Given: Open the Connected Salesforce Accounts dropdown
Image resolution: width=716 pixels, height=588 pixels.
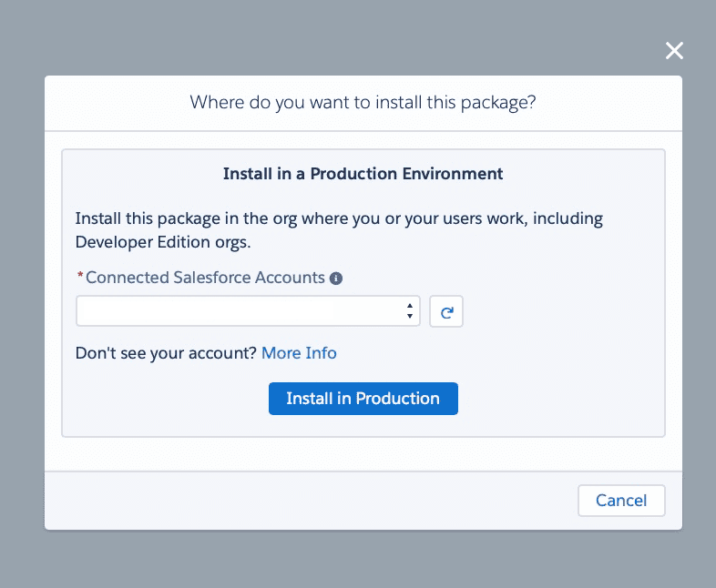Looking at the screenshot, I should [248, 311].
